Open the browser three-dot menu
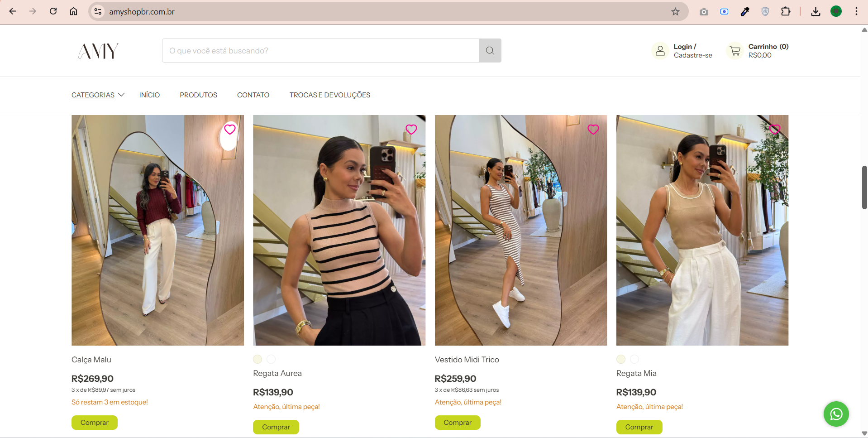The height and width of the screenshot is (438, 868). click(x=856, y=11)
